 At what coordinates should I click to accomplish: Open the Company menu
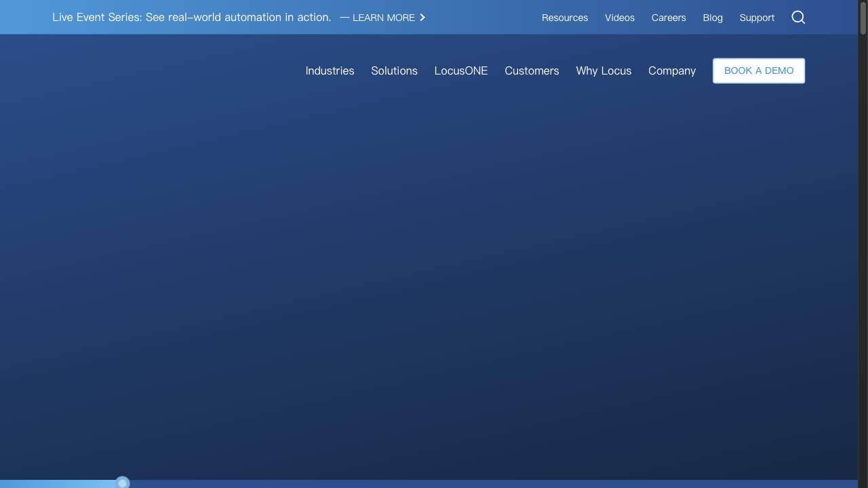click(x=672, y=70)
